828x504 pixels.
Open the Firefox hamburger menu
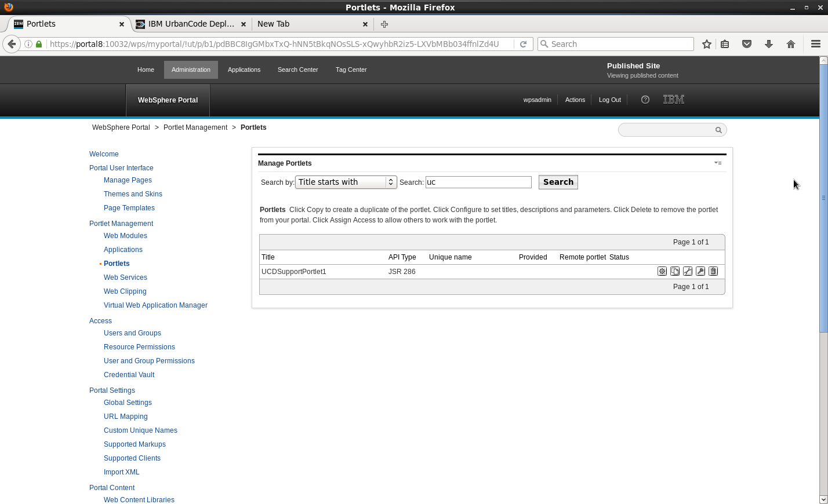815,44
